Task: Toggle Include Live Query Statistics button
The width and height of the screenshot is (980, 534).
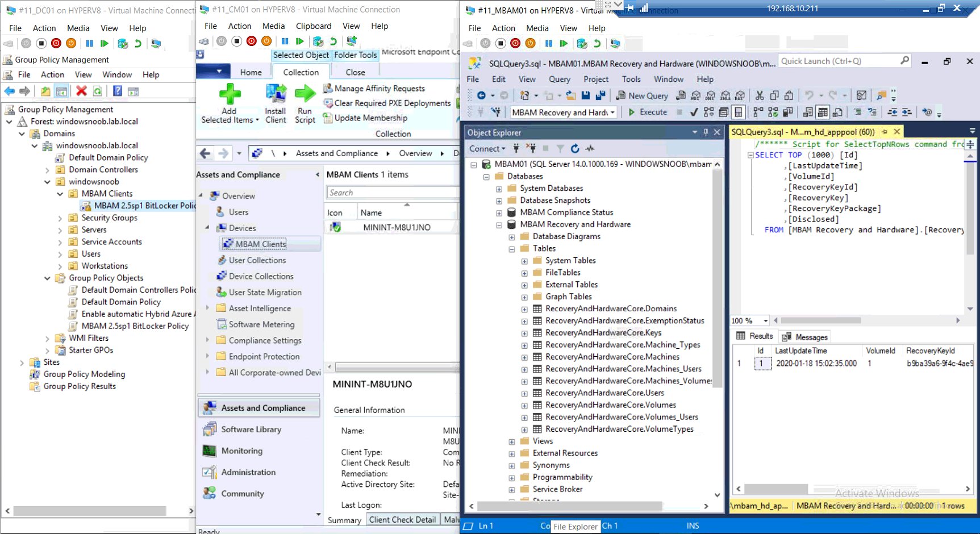Action: click(x=773, y=112)
